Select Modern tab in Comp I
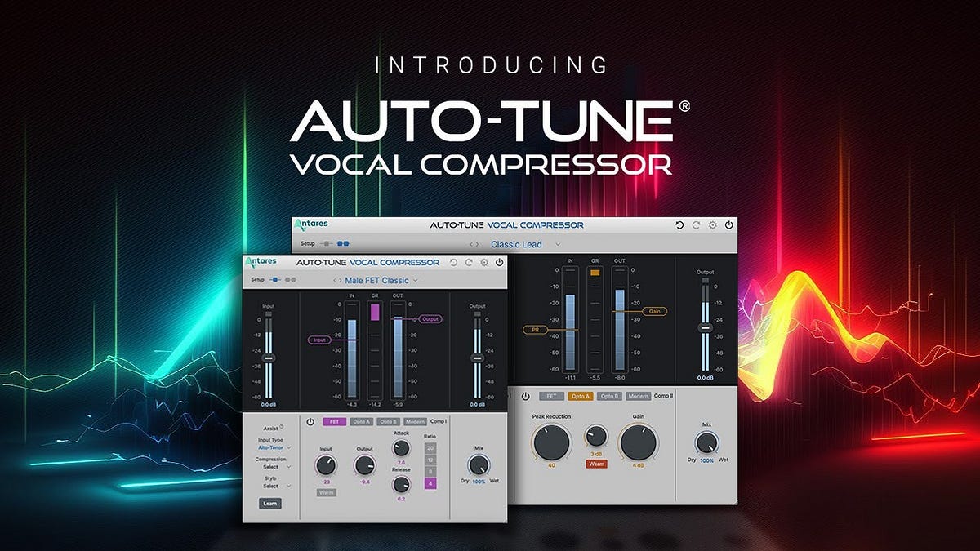 coord(415,422)
